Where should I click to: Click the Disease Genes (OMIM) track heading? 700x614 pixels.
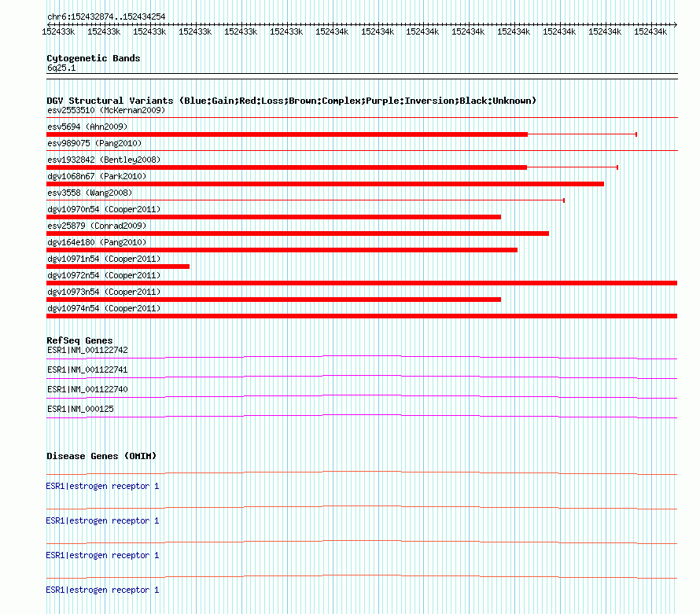101,456
